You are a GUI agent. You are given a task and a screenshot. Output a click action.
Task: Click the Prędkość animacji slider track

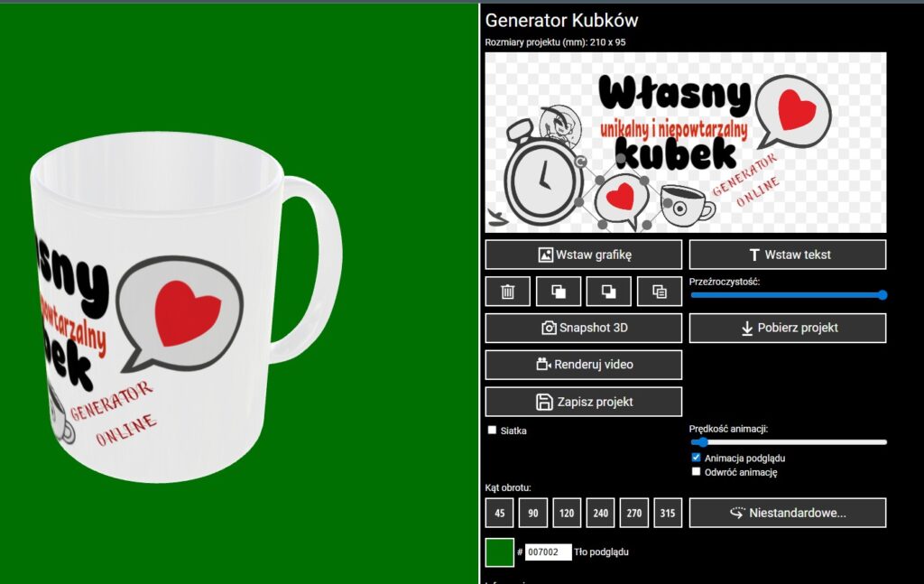pyautogui.click(x=789, y=442)
